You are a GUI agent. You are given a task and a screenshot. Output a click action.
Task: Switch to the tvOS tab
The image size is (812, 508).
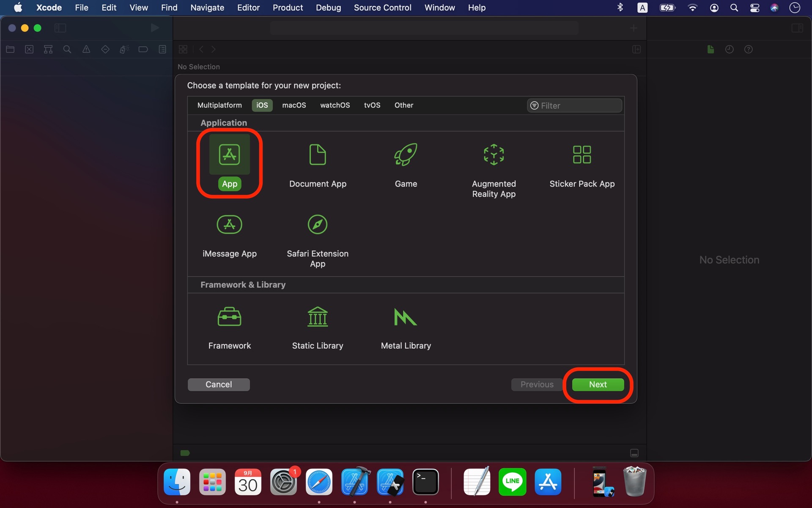pos(372,105)
